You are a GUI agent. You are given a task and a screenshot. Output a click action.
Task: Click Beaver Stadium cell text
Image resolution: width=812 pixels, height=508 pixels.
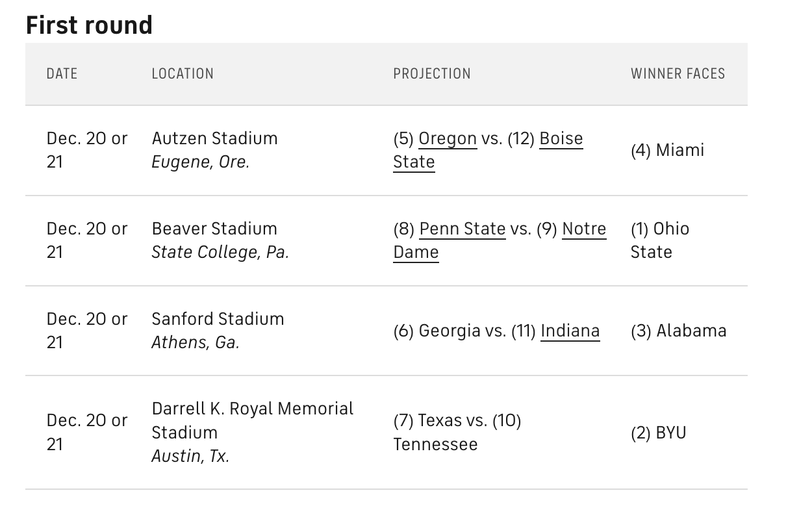pyautogui.click(x=214, y=229)
